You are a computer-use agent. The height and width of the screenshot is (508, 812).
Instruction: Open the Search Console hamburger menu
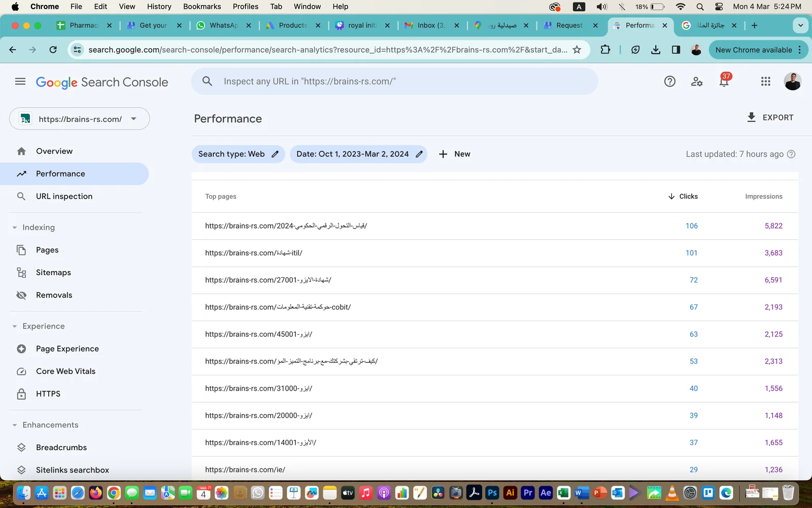click(x=20, y=82)
